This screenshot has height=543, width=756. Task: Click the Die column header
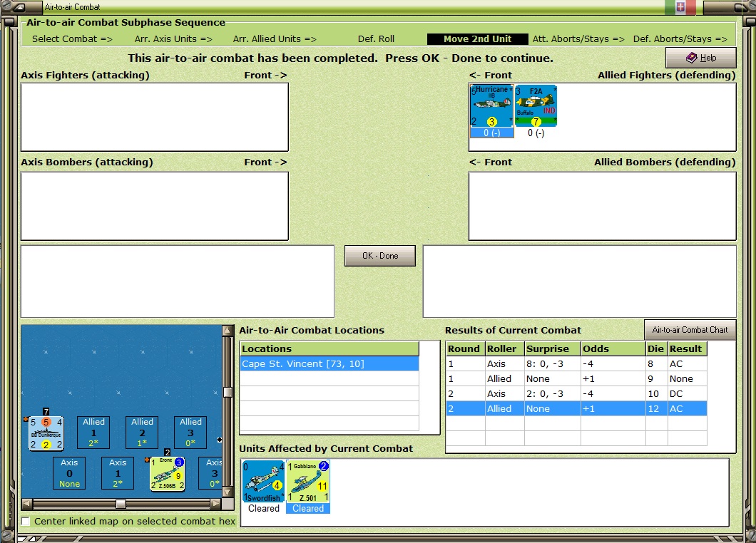pos(657,349)
